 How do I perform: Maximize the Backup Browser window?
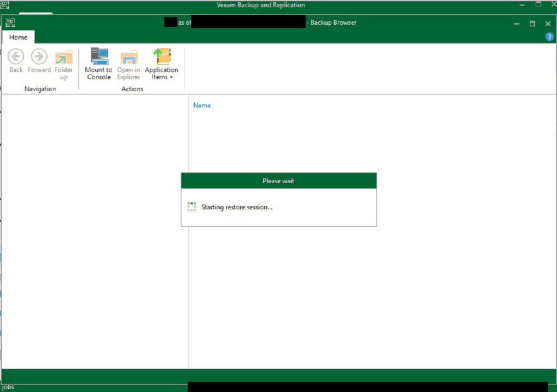pos(533,23)
